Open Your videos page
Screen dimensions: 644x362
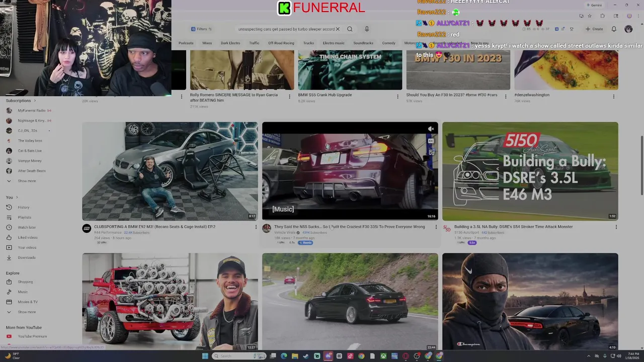coord(27,247)
